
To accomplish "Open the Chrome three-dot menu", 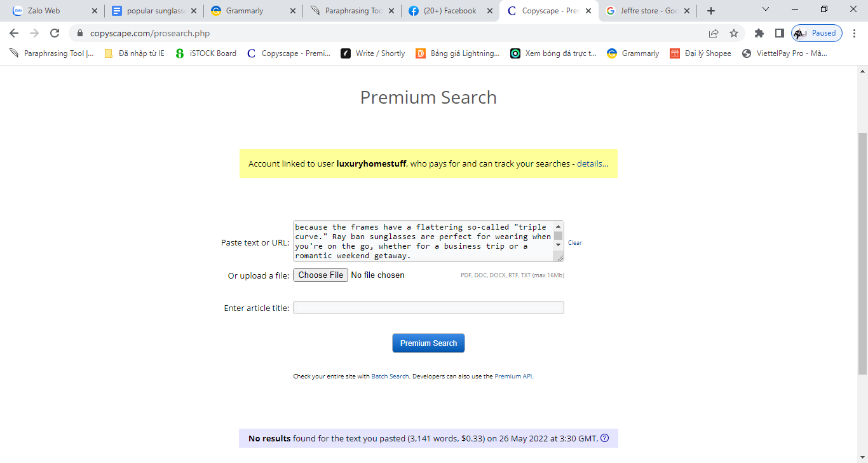I will 855,33.
